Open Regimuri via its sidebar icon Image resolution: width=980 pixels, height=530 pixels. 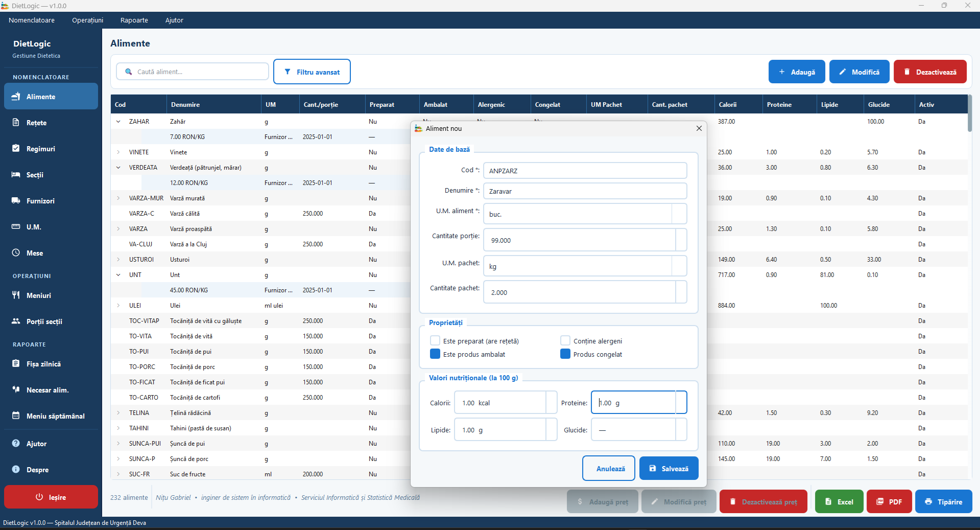coord(16,149)
